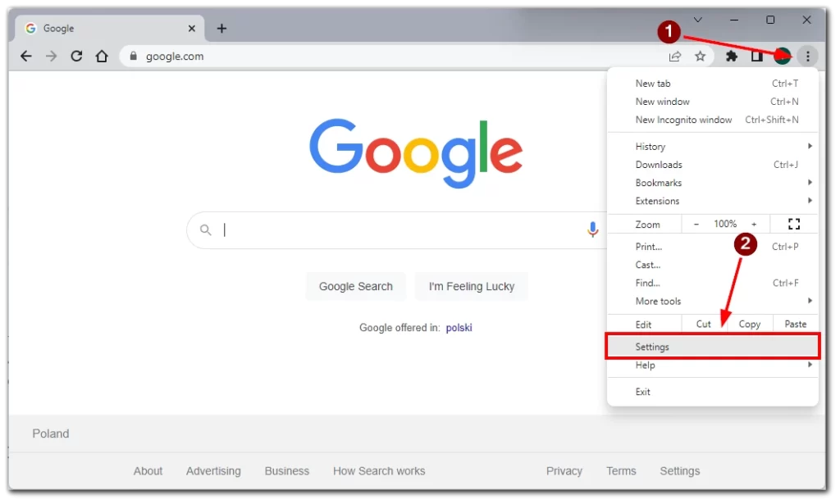Image resolution: width=840 pixels, height=504 pixels.
Task: Start voice search with microphone
Action: tap(592, 229)
